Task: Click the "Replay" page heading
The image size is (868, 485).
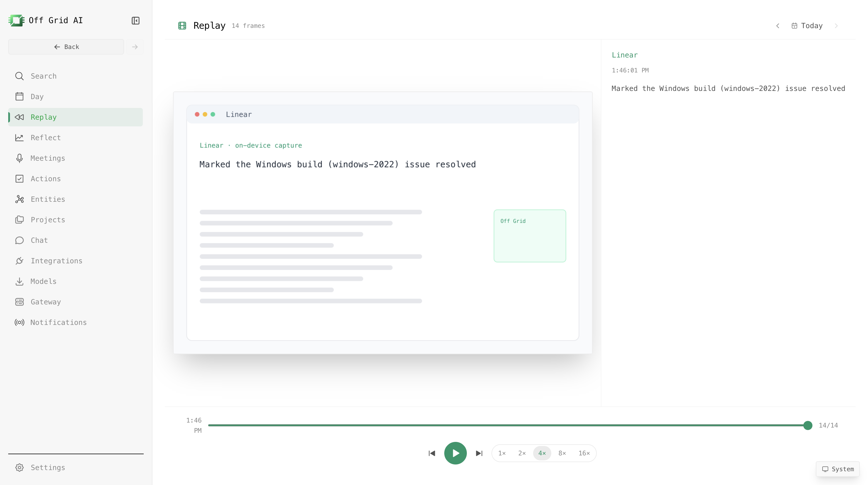Action: point(209,26)
